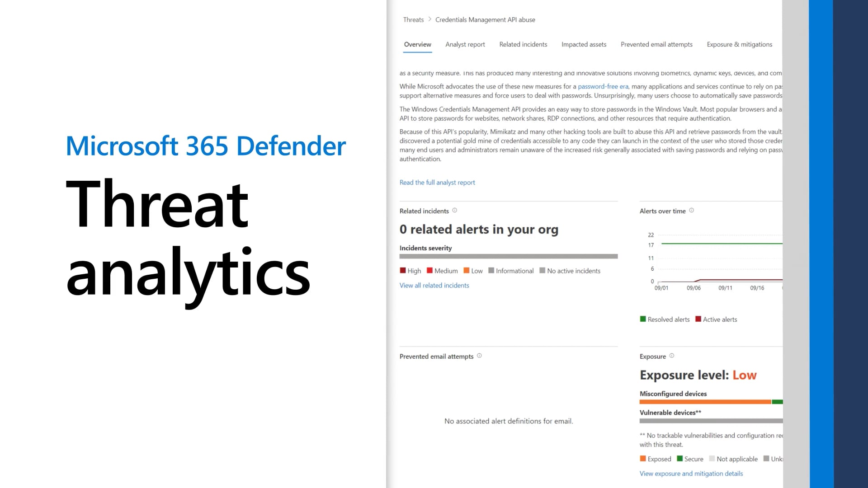Open the password-free era hyperlink
This screenshot has height=488, width=868.
(x=603, y=86)
